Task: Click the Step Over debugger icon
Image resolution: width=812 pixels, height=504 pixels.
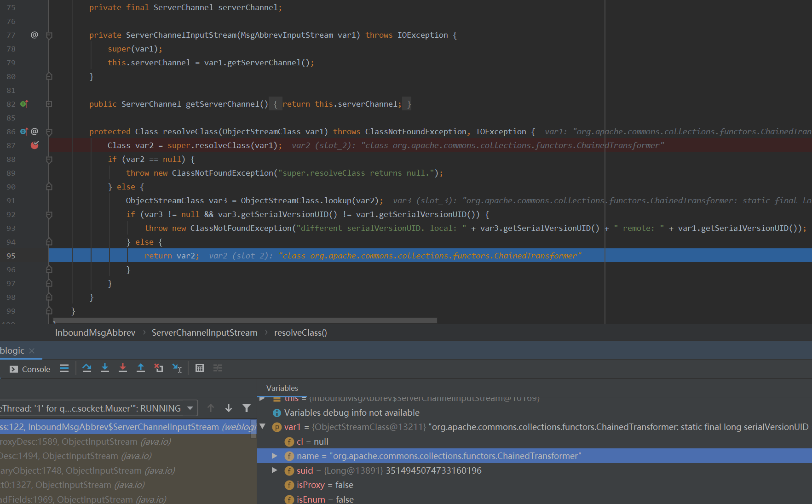Action: point(87,368)
